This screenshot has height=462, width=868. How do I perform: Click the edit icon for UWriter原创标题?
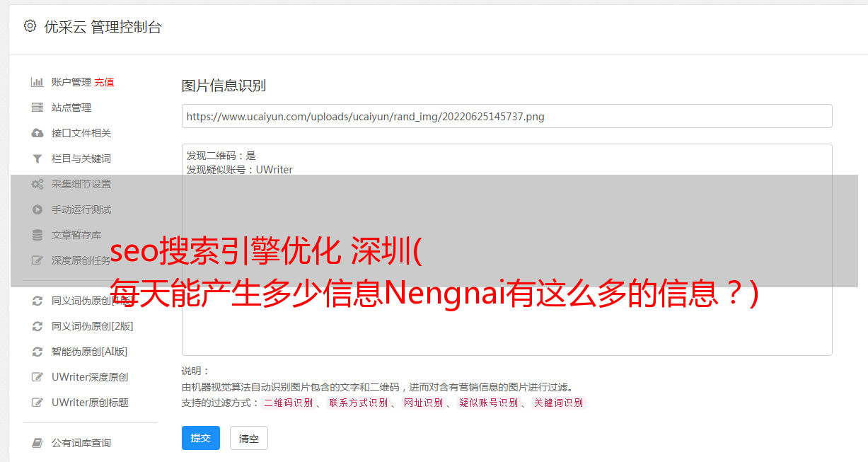(x=37, y=403)
